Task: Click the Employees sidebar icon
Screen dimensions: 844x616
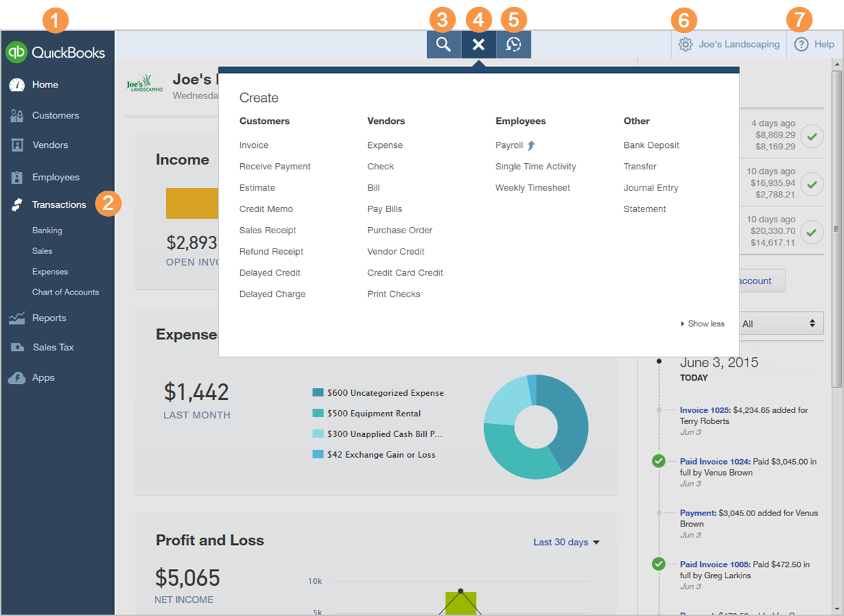Action: pyautogui.click(x=17, y=177)
